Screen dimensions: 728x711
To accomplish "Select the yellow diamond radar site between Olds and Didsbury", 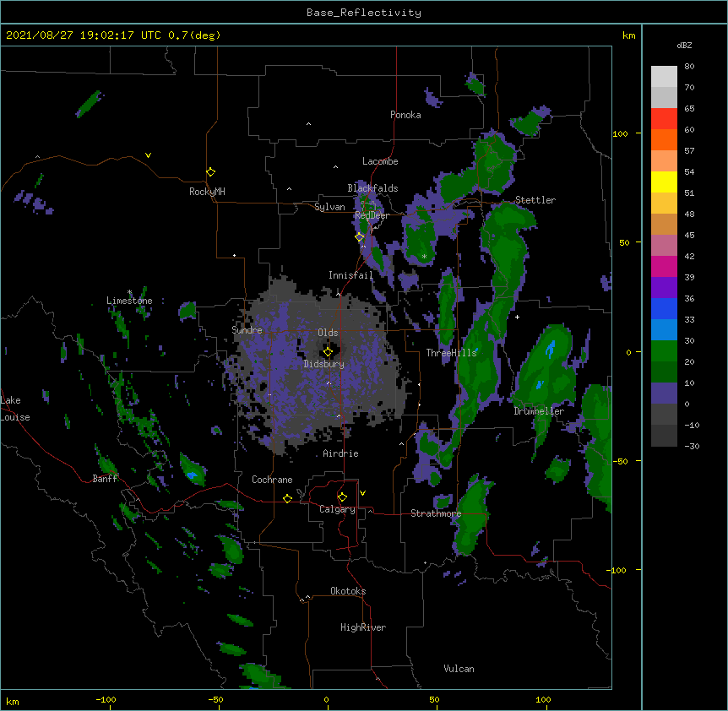I will point(328,352).
